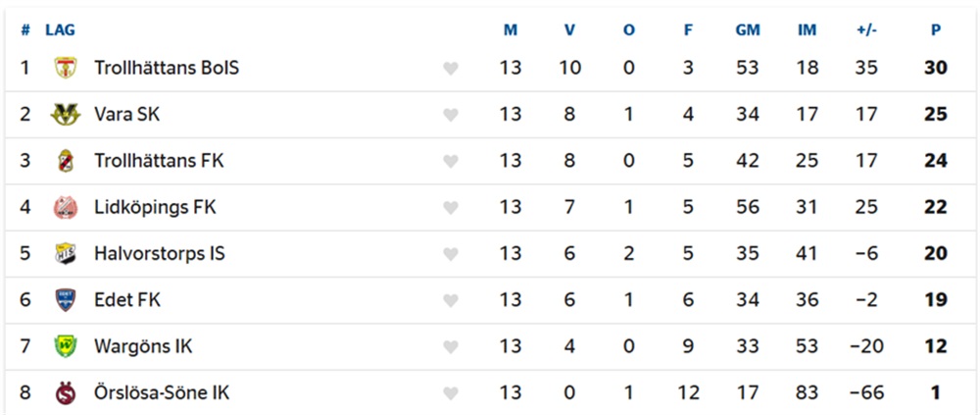
Task: Favorite Trollhättans BoIS with the heart
Action: pyautogui.click(x=450, y=69)
